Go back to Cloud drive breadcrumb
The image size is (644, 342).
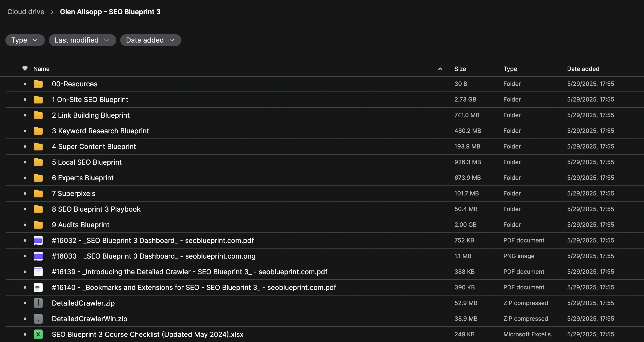pyautogui.click(x=26, y=12)
